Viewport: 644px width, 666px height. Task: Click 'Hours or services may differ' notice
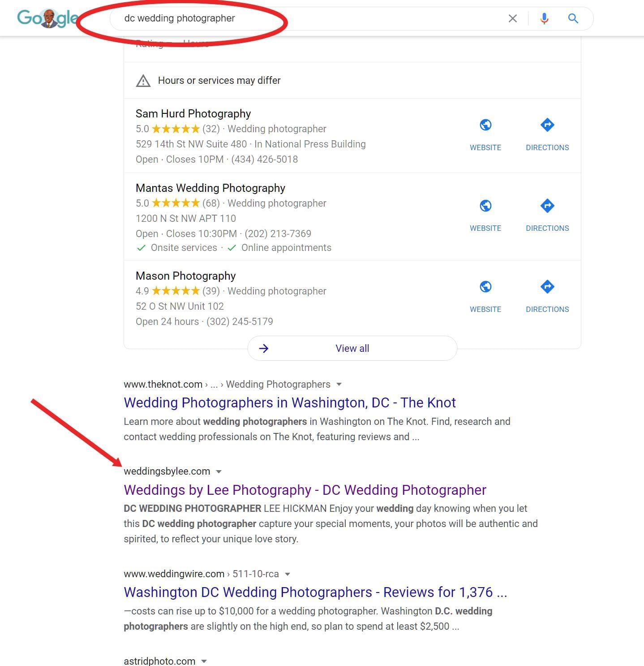coord(219,81)
